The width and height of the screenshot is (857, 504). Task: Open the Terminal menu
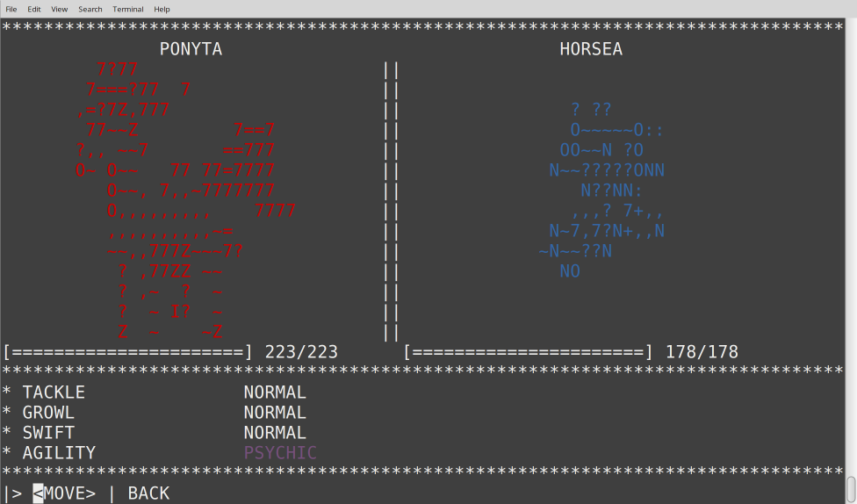[x=128, y=10]
